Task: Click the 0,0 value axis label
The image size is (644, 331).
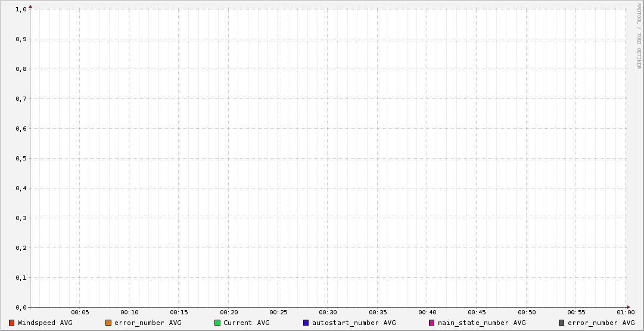Action: 21,308
